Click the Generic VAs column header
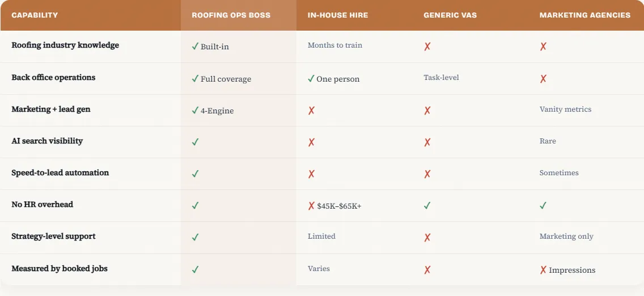644x296 pixels. click(x=450, y=15)
